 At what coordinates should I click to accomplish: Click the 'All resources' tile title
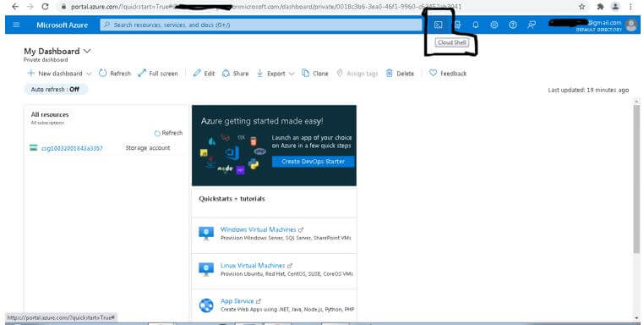(x=50, y=115)
